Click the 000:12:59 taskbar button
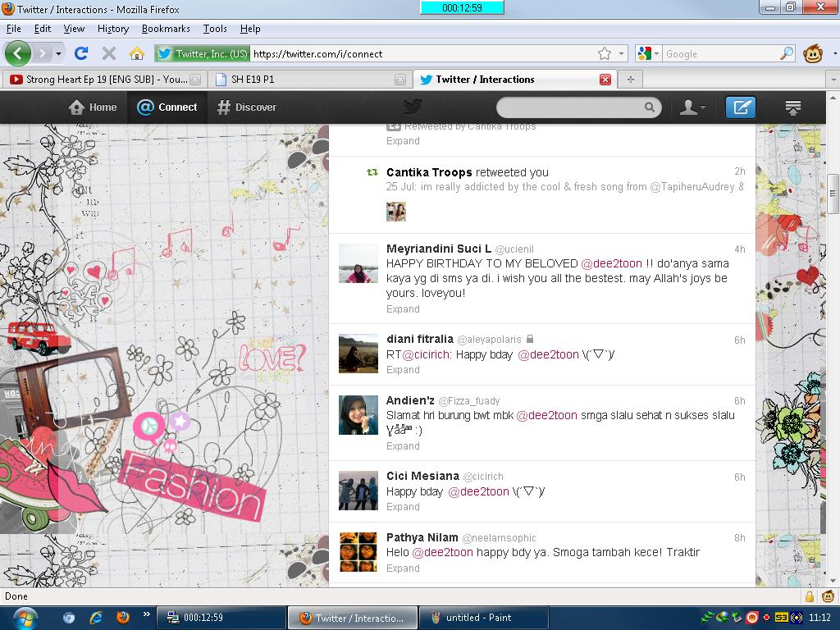The height and width of the screenshot is (630, 840). tap(221, 618)
